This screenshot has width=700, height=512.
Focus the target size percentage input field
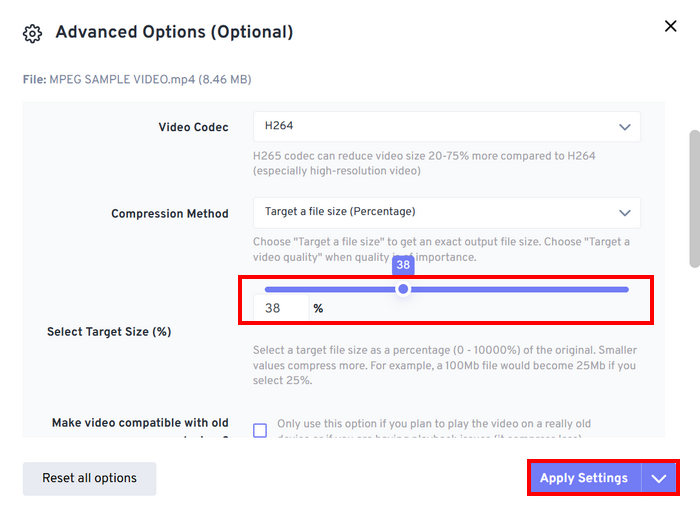point(280,309)
